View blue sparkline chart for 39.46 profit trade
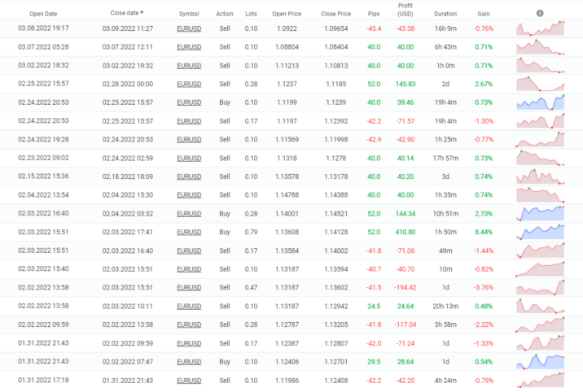583x392 pixels. pyautogui.click(x=540, y=102)
